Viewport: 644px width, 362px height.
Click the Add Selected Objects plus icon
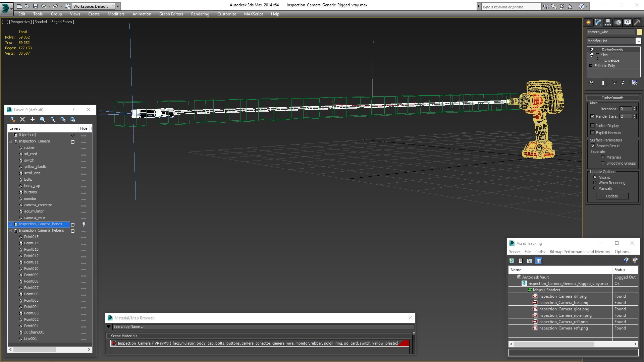click(x=33, y=119)
